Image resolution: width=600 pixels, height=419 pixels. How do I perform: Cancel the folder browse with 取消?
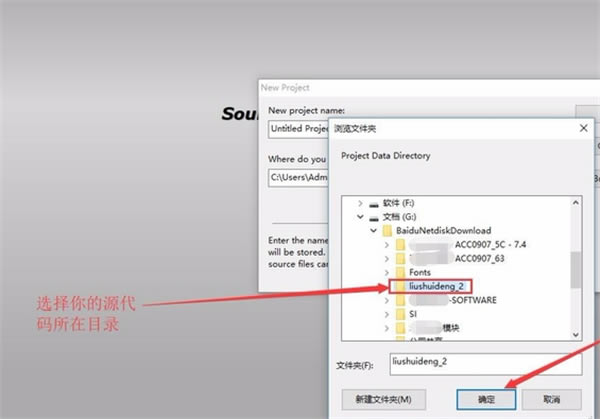pyautogui.click(x=551, y=399)
